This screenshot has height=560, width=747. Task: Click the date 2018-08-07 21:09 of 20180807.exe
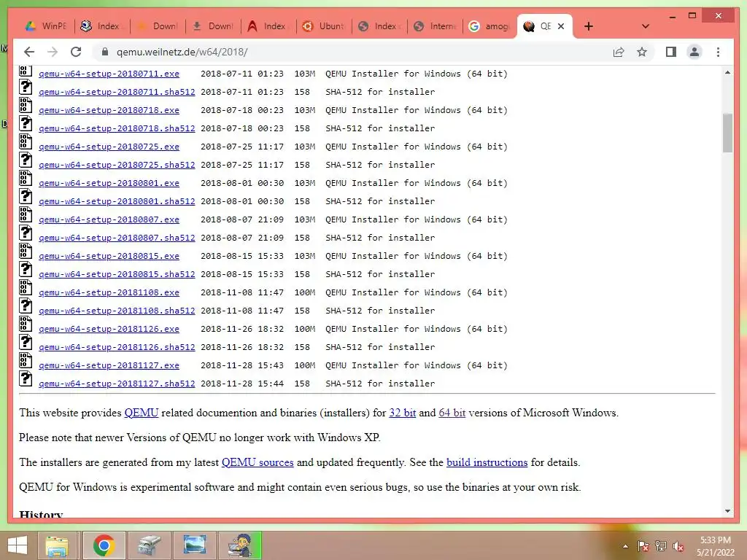coord(242,220)
